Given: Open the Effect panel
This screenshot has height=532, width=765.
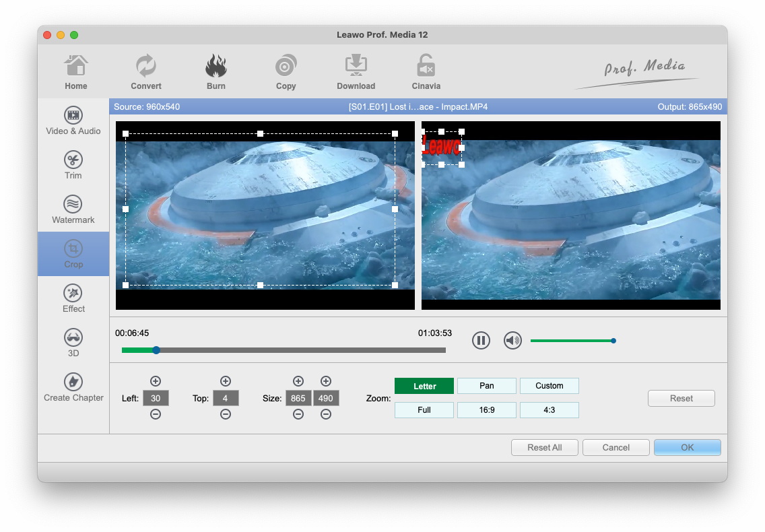Looking at the screenshot, I should [73, 294].
